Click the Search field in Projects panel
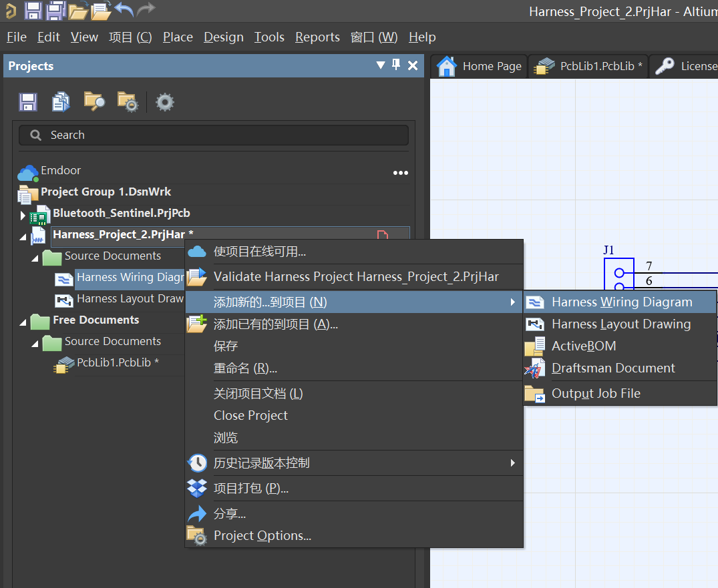Image resolution: width=718 pixels, height=588 pixels. pos(214,135)
